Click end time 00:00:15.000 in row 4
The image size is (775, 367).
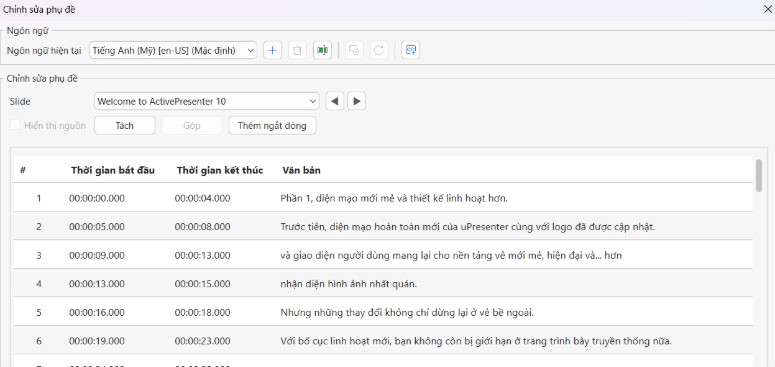(x=203, y=284)
